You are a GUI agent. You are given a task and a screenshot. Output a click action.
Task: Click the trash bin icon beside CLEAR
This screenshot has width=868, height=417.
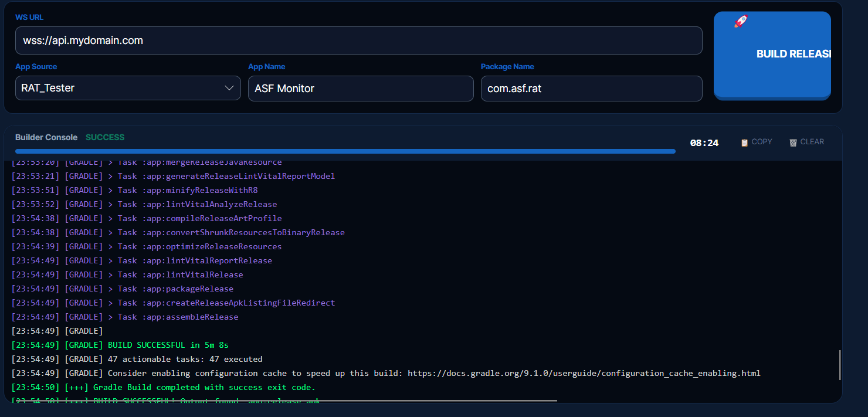(x=793, y=142)
